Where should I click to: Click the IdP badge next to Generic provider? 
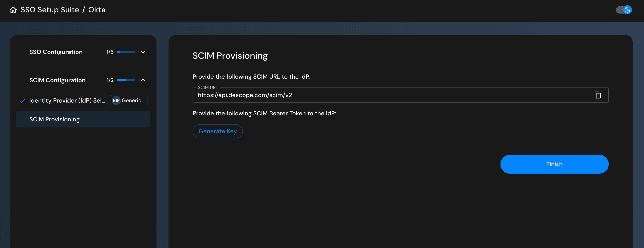(116, 100)
